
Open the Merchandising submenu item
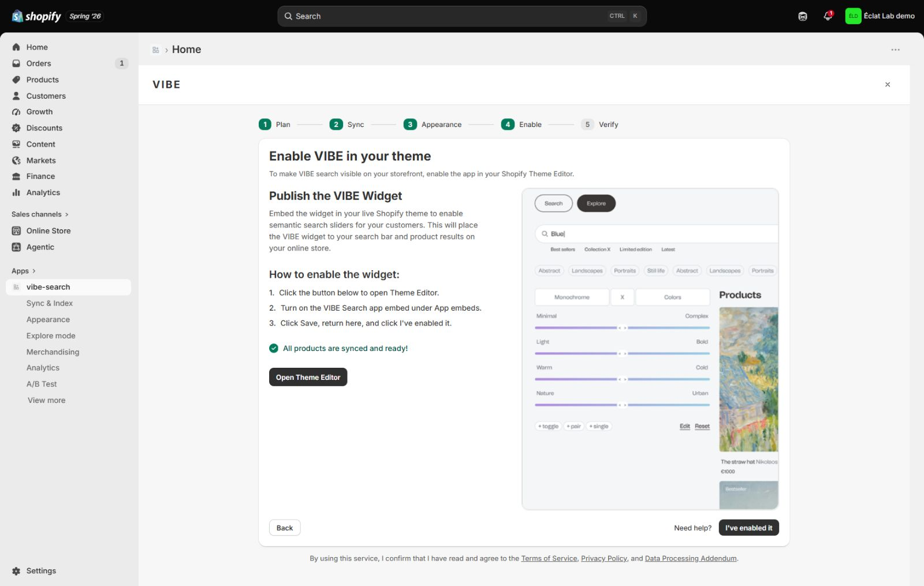coord(53,352)
